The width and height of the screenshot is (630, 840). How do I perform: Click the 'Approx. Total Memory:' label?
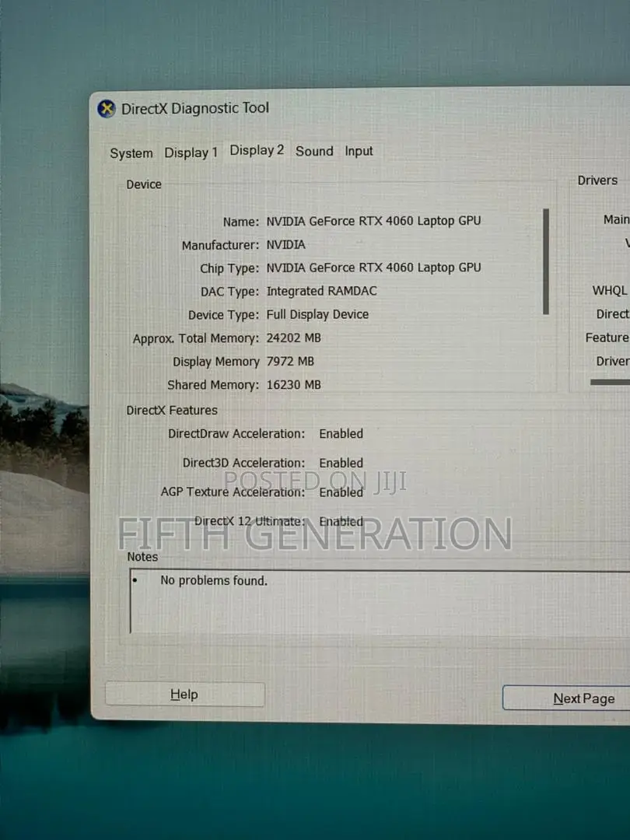tap(196, 338)
